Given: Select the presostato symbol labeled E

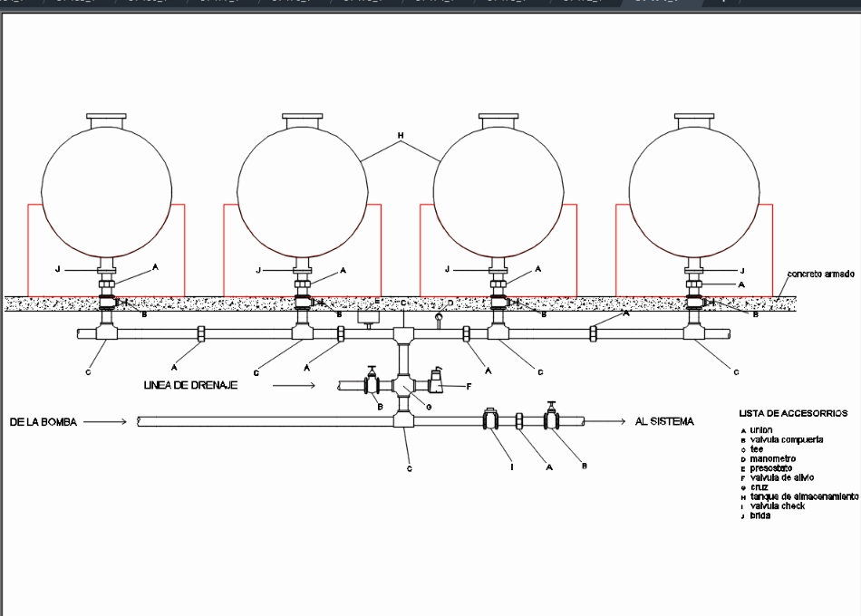Looking at the screenshot, I should (369, 319).
